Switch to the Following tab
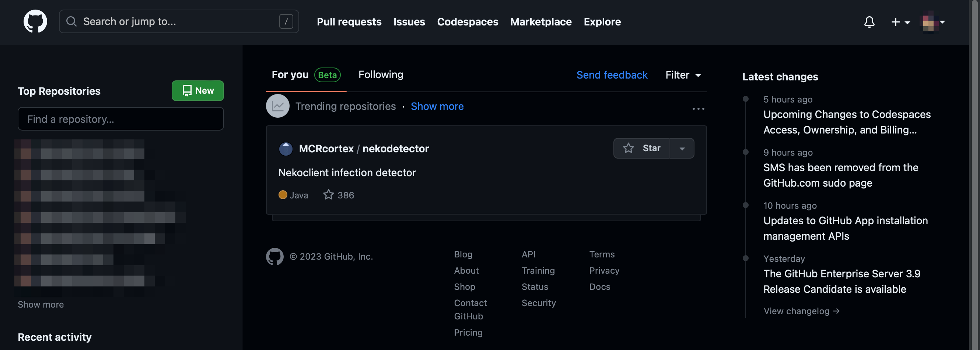The height and width of the screenshot is (350, 980). point(381,74)
